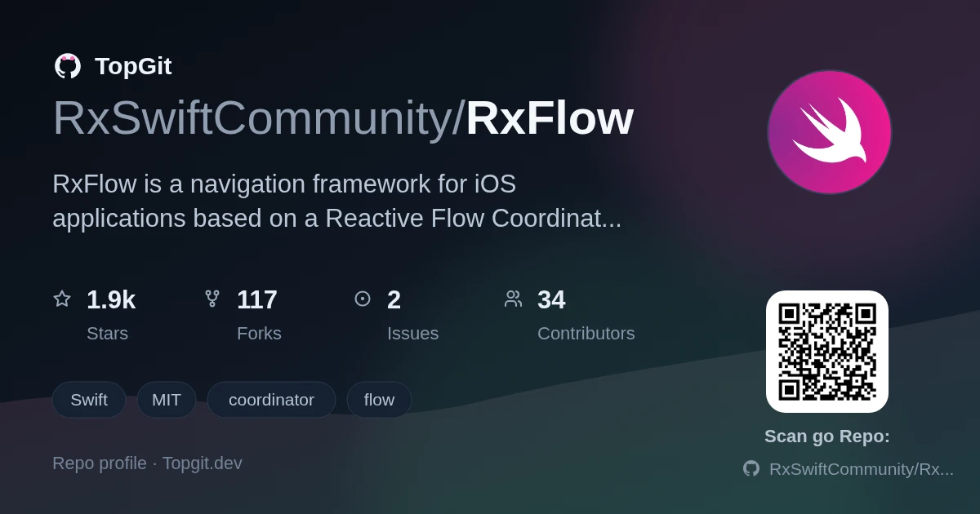The width and height of the screenshot is (980, 514).
Task: Select the Swift tag
Action: coord(89,400)
